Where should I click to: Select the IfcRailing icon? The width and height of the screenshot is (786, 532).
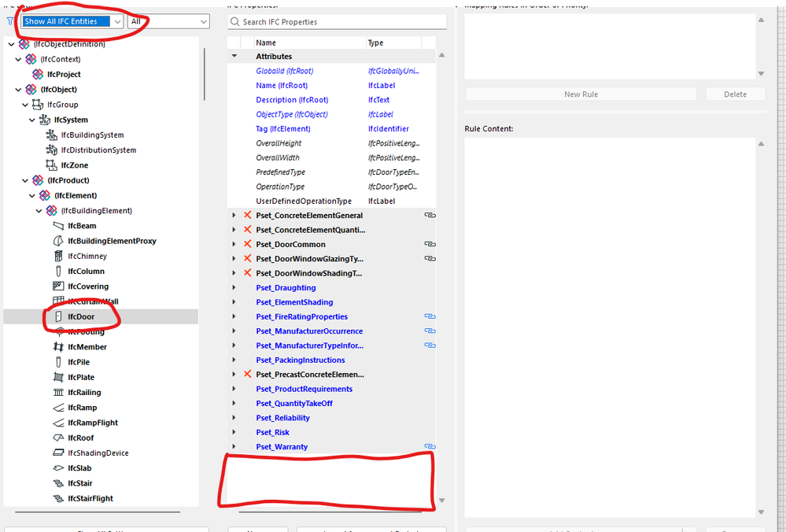[x=58, y=392]
